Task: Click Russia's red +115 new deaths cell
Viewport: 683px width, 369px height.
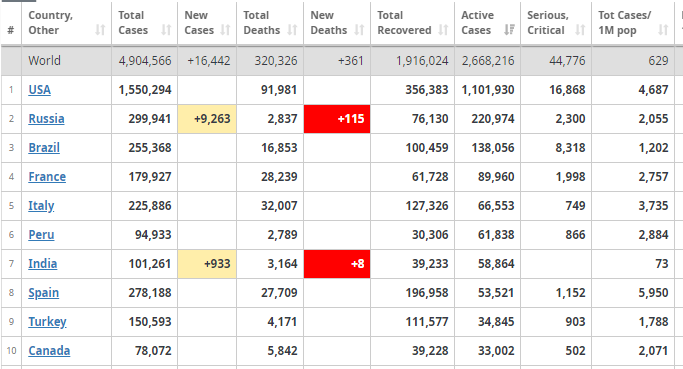Action: pyautogui.click(x=337, y=119)
